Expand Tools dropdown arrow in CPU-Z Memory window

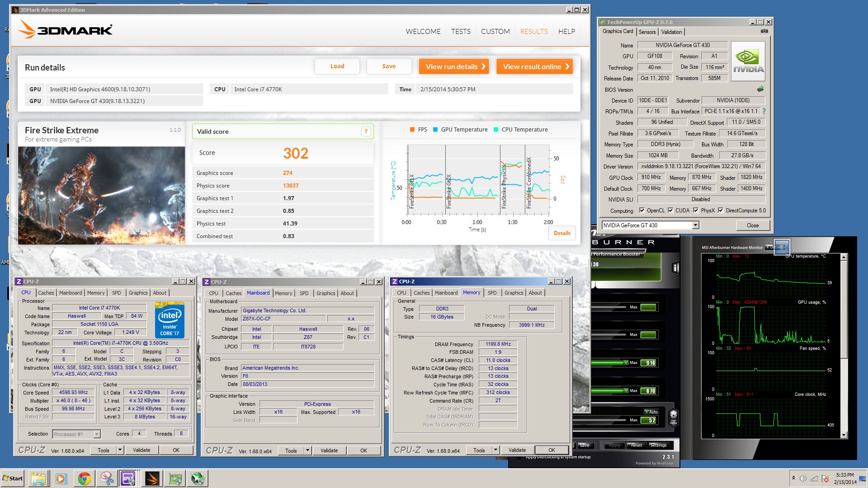click(495, 450)
